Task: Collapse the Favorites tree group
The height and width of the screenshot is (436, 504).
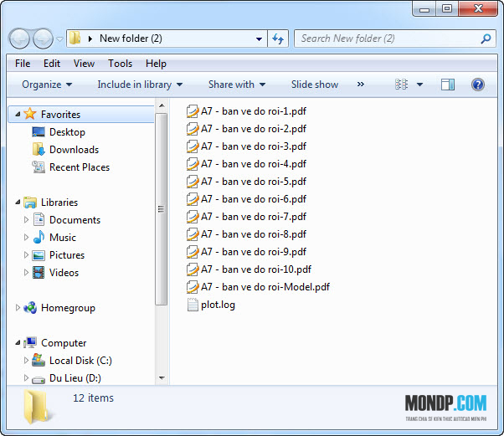Action: point(18,114)
